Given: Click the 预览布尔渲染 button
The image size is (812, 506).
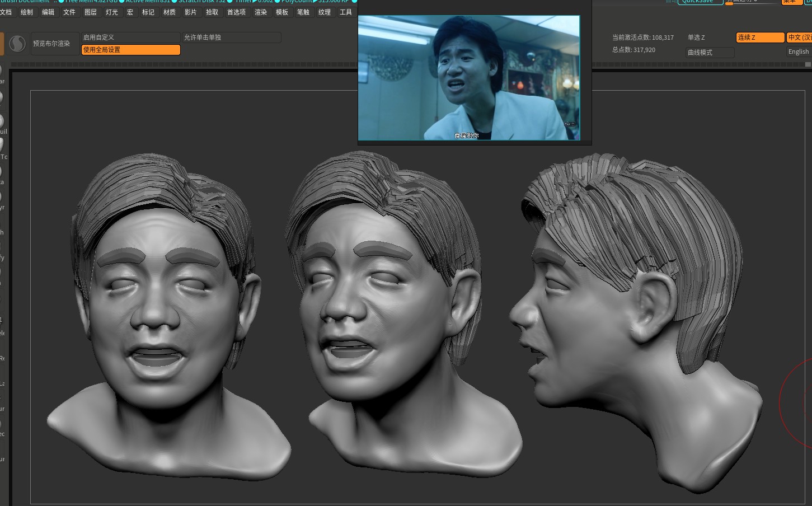Looking at the screenshot, I should click(54, 44).
